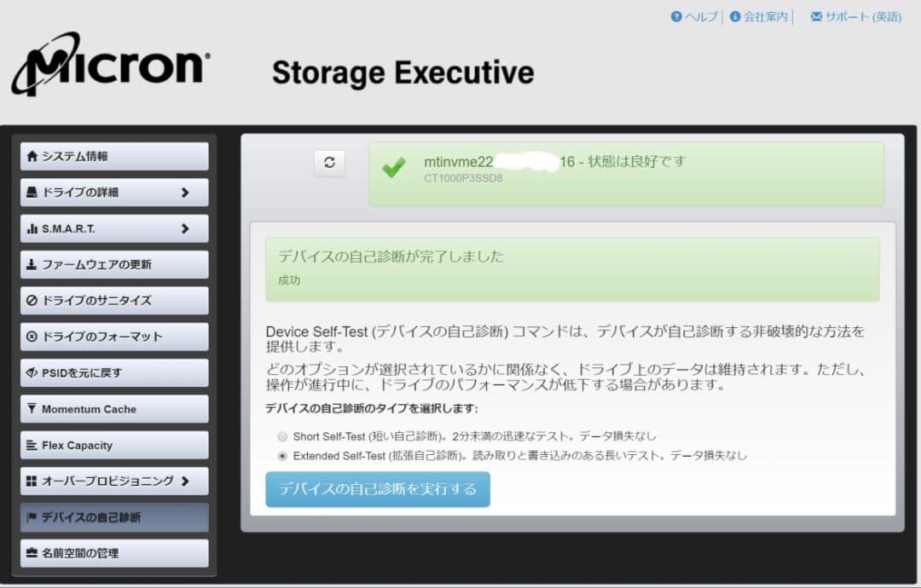
Task: Click the firmware update download icon
Action: tap(32, 264)
